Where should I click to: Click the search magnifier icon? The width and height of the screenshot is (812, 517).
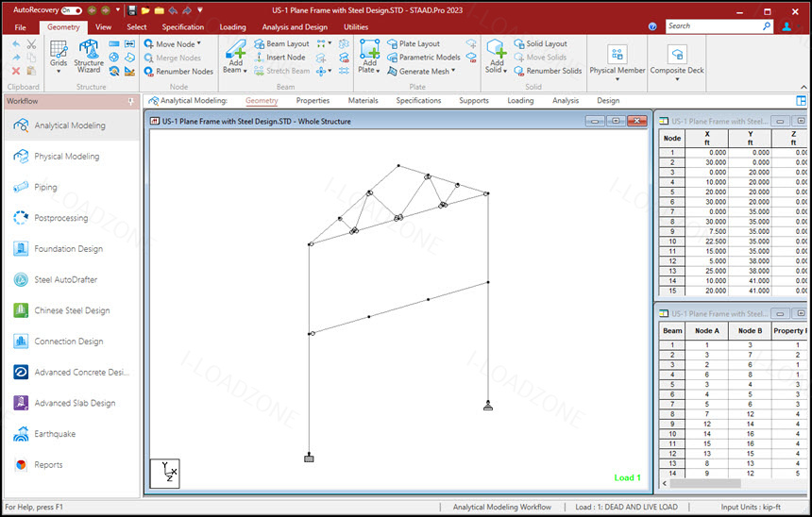tap(767, 25)
